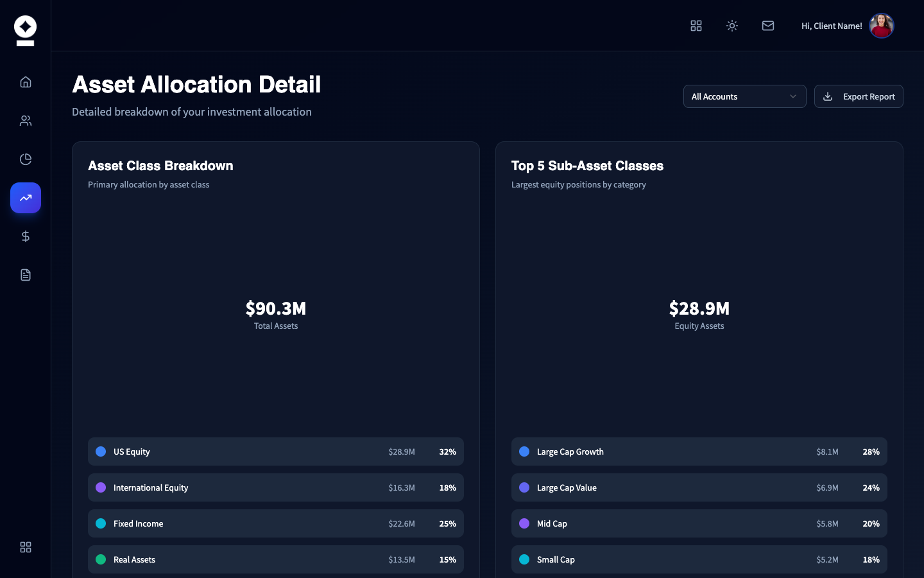The image size is (924, 578).
Task: Open the clients people icon
Action: click(x=26, y=121)
